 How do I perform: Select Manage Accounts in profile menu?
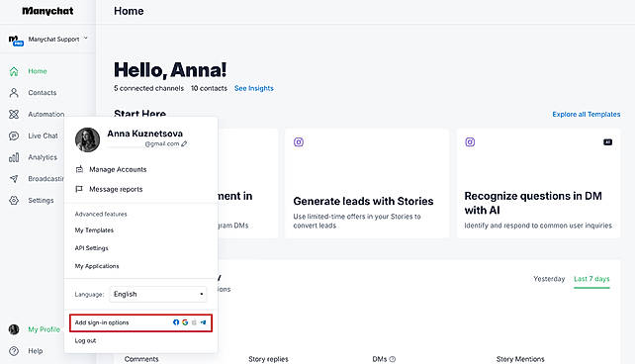coord(118,169)
